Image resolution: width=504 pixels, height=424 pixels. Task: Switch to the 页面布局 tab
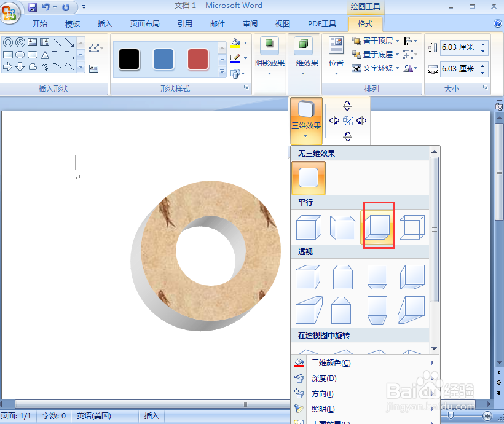click(144, 24)
